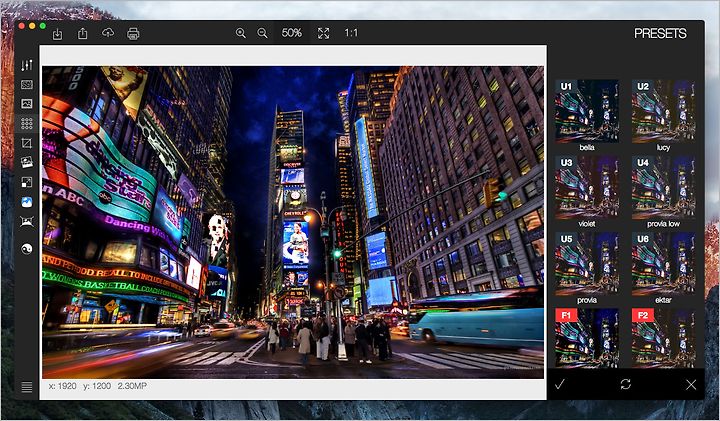Click the cloud upload icon in toolbar
Image resolution: width=720 pixels, height=421 pixels.
tap(108, 33)
